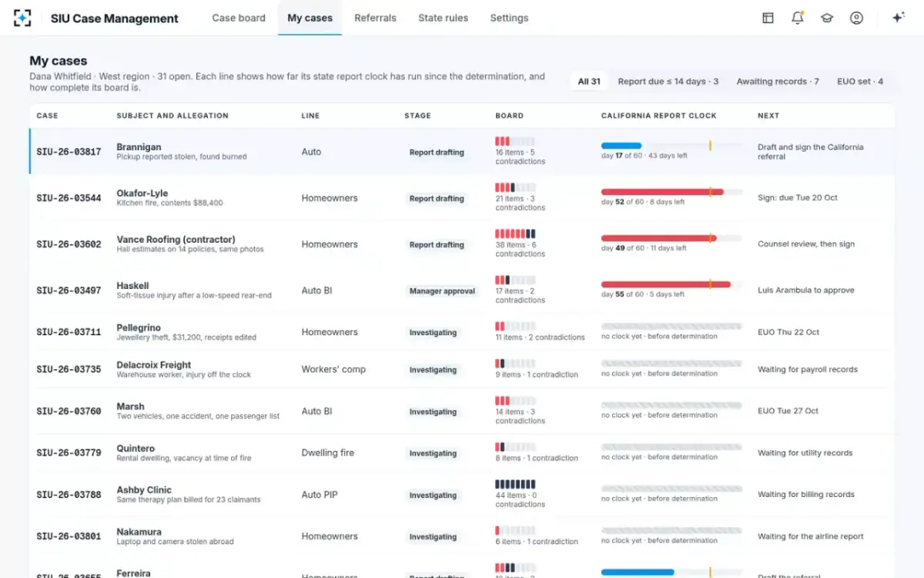
Task: Open case SIU-26-03779
Action: (69, 452)
